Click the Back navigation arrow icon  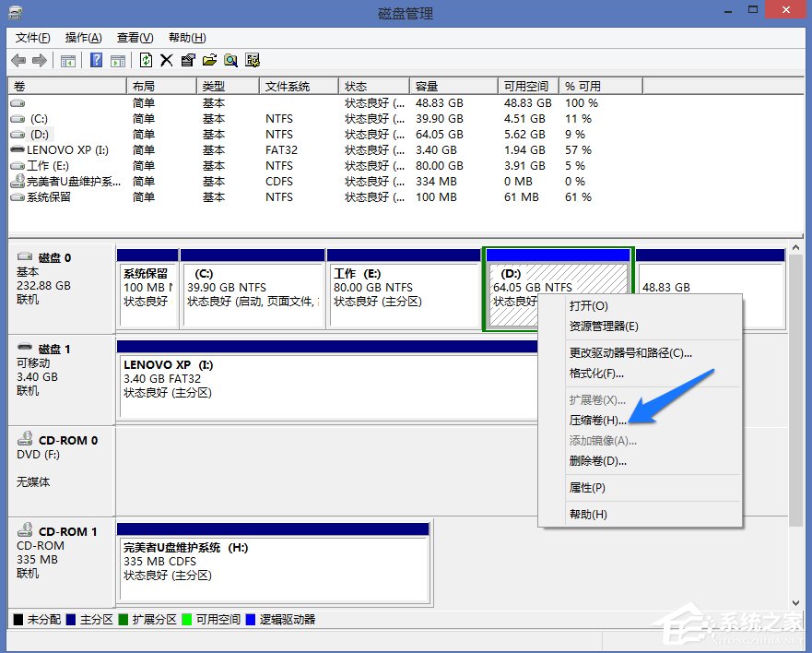[18, 60]
